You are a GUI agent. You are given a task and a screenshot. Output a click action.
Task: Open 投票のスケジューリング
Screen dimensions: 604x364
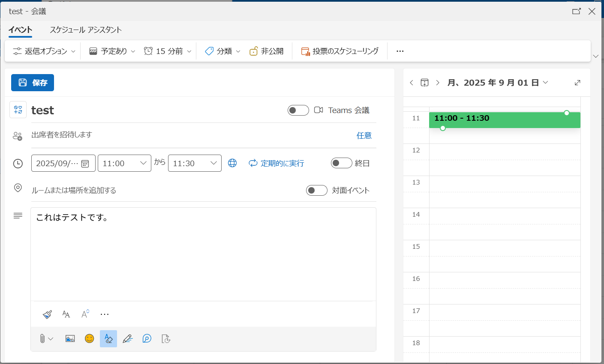340,51
